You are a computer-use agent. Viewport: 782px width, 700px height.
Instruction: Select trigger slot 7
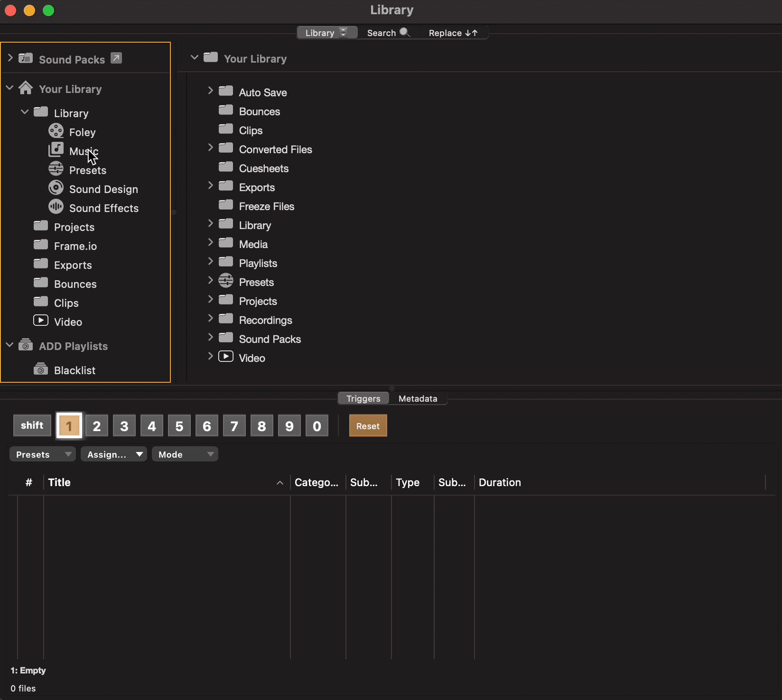(x=234, y=425)
